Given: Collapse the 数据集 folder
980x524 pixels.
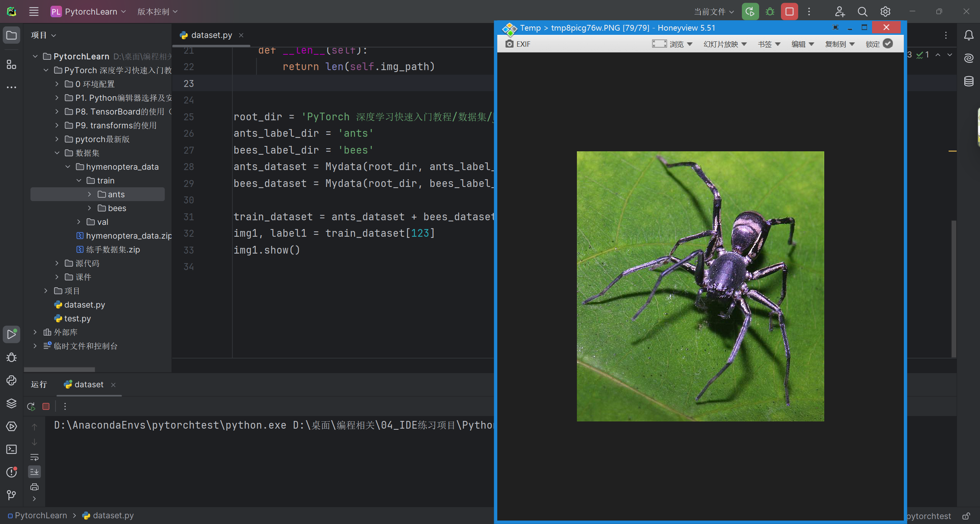Looking at the screenshot, I should [57, 153].
